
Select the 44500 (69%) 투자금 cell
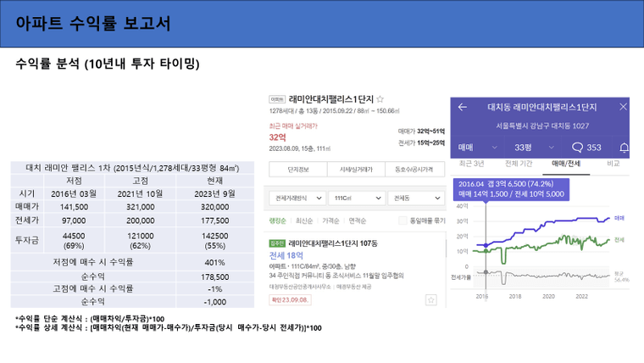tap(74, 241)
